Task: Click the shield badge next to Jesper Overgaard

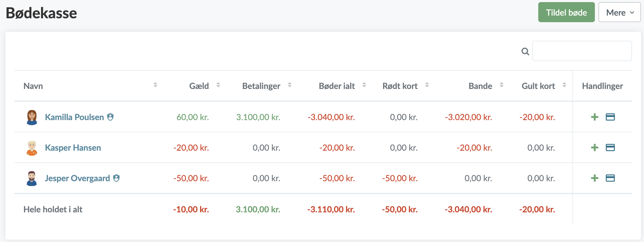Action: coord(117,178)
